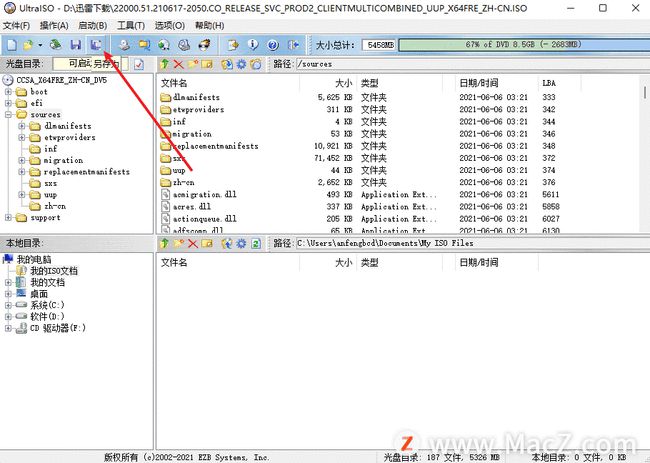Open the 帮助(H) menu
This screenshot has width=650, height=463.
tap(209, 26)
